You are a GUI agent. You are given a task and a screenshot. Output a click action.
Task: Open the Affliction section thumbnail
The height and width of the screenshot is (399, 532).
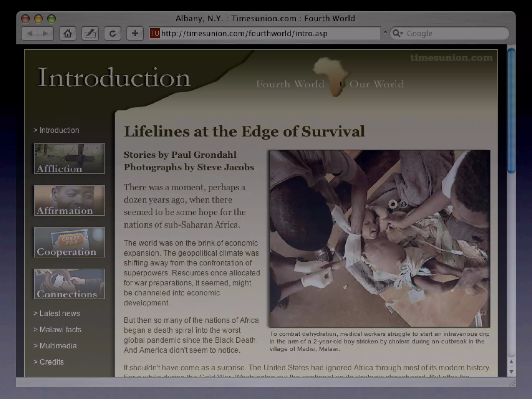click(69, 159)
